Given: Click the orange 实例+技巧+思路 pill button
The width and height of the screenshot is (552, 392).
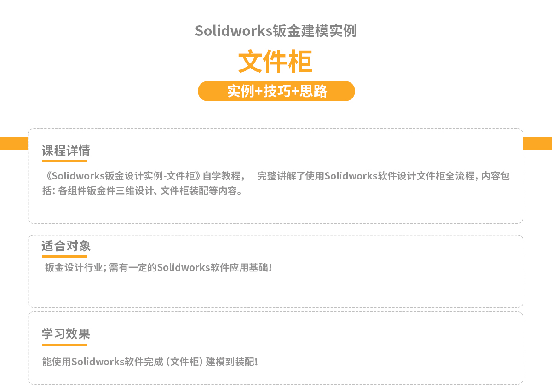Looking at the screenshot, I should click(276, 91).
